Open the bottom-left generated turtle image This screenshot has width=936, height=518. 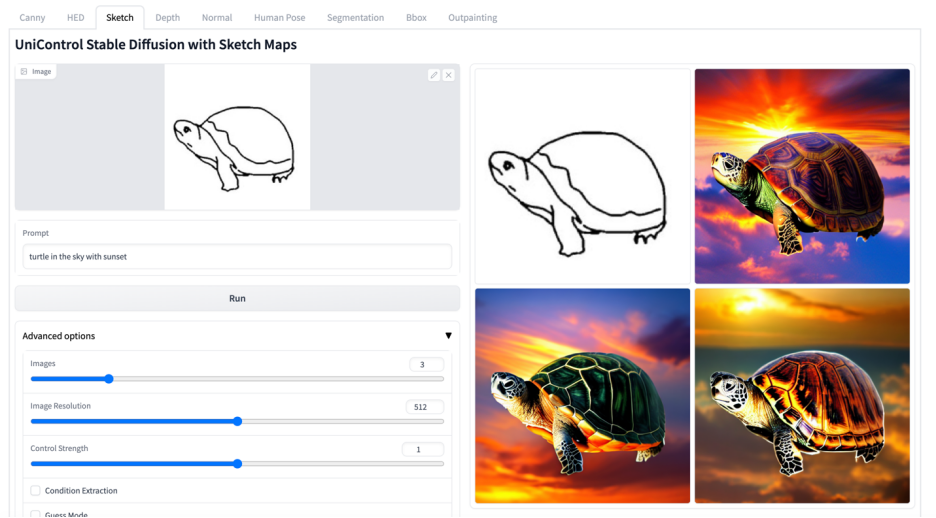pyautogui.click(x=582, y=396)
